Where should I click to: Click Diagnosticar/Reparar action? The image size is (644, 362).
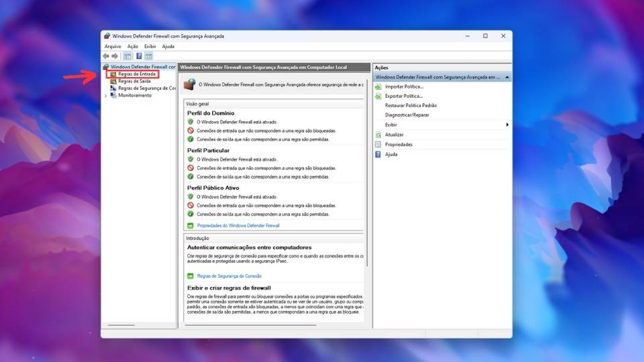coord(407,115)
